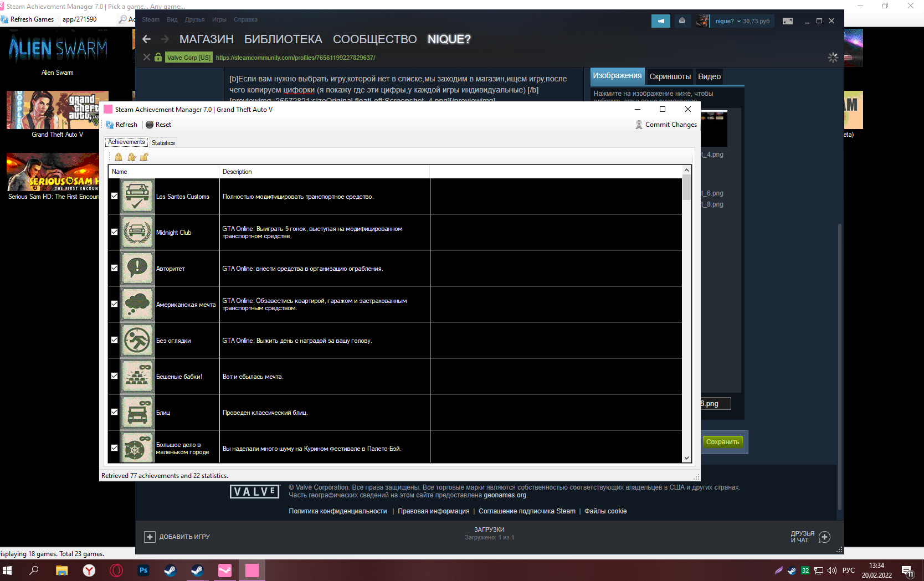Screen dimensions: 924x581
Task: Click the Steam user avatar
Action: pyautogui.click(x=702, y=21)
